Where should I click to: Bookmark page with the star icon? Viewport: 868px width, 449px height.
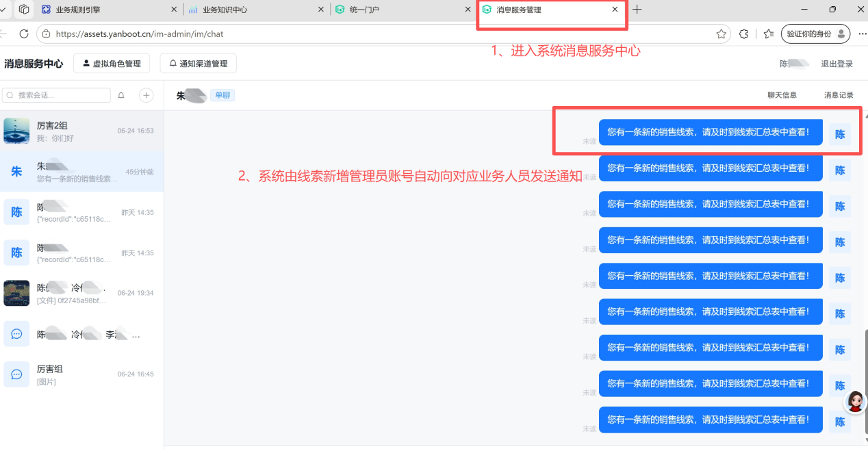(x=721, y=34)
